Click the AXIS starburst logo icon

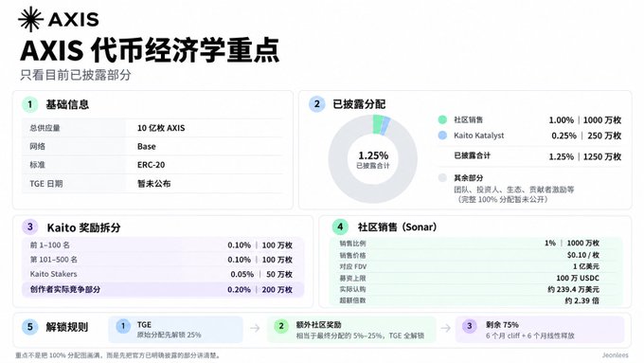pyautogui.click(x=31, y=19)
